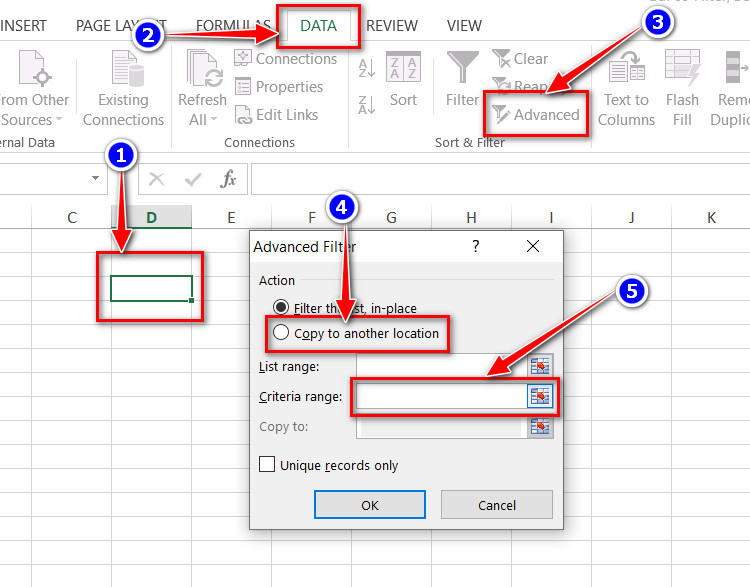Click Cancel in Advanced Filter dialog
750x587 pixels.
(496, 505)
